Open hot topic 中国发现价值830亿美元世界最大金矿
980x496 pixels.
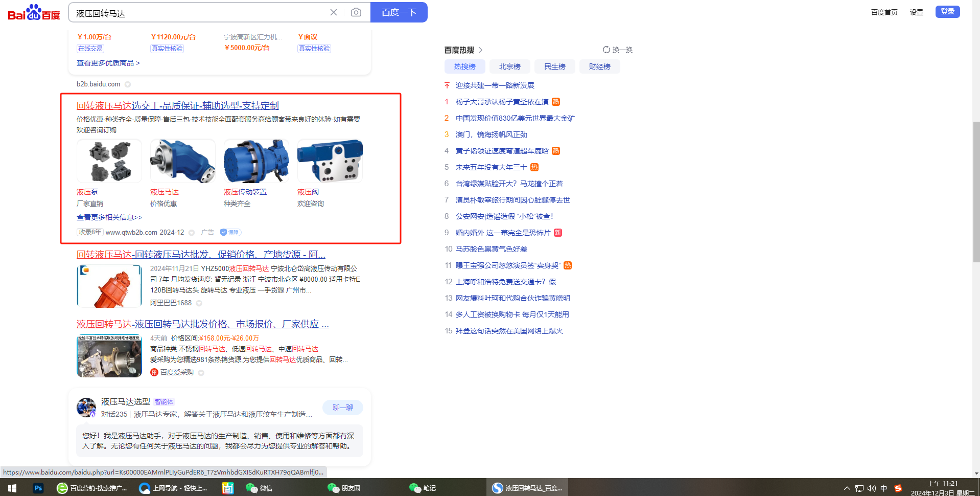tap(515, 118)
